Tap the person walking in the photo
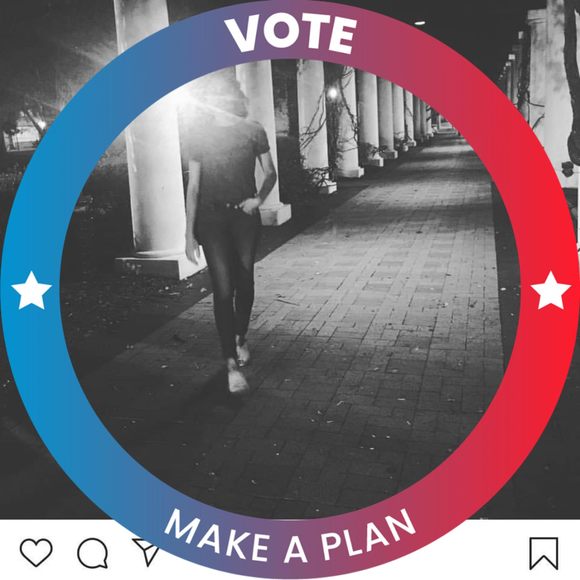 click(231, 237)
